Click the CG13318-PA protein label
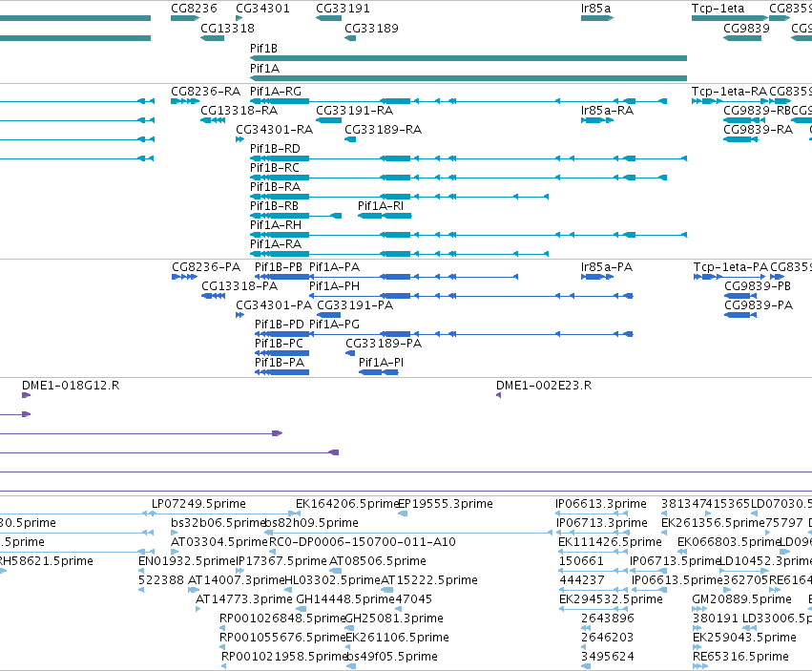 239,286
